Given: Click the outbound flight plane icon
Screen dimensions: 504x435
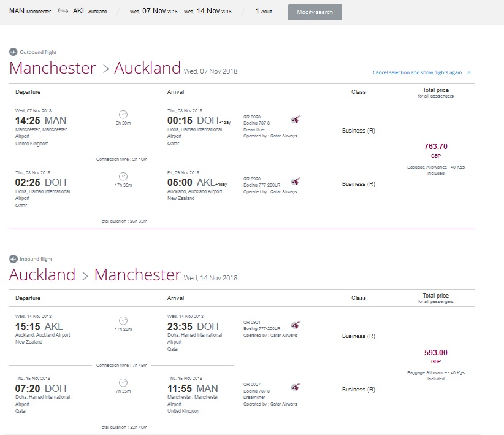Looking at the screenshot, I should click(13, 52).
